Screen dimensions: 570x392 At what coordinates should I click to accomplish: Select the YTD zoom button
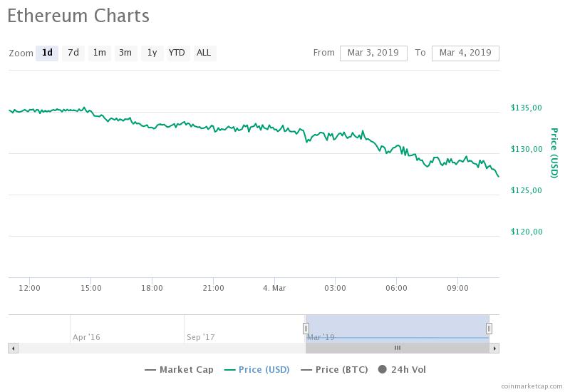click(177, 53)
